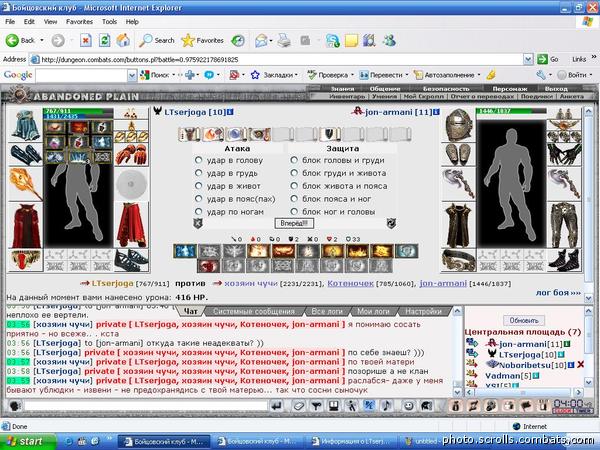Click the Favorites star toolbar button

click(x=202, y=40)
